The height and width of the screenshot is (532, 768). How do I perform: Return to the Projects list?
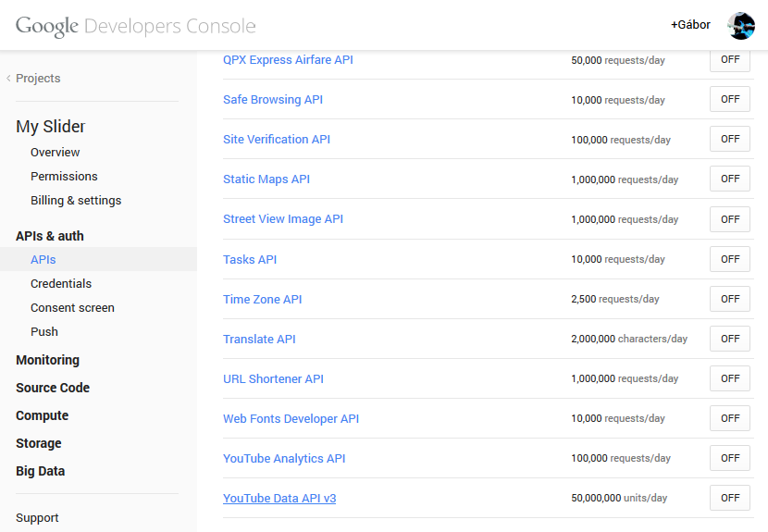click(x=38, y=79)
